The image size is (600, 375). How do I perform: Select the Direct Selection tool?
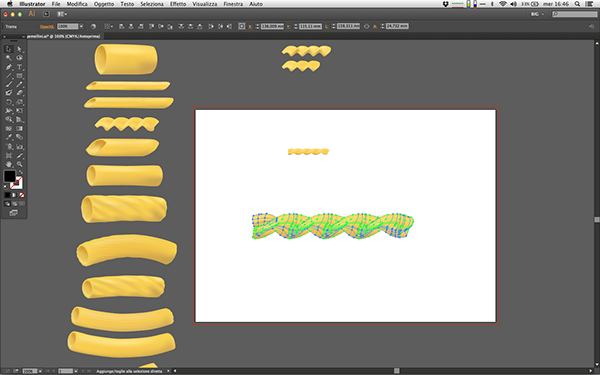(x=20, y=49)
